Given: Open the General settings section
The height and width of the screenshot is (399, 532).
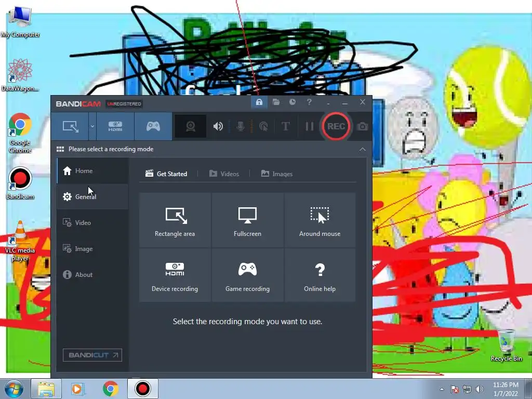Looking at the screenshot, I should coord(92,197).
